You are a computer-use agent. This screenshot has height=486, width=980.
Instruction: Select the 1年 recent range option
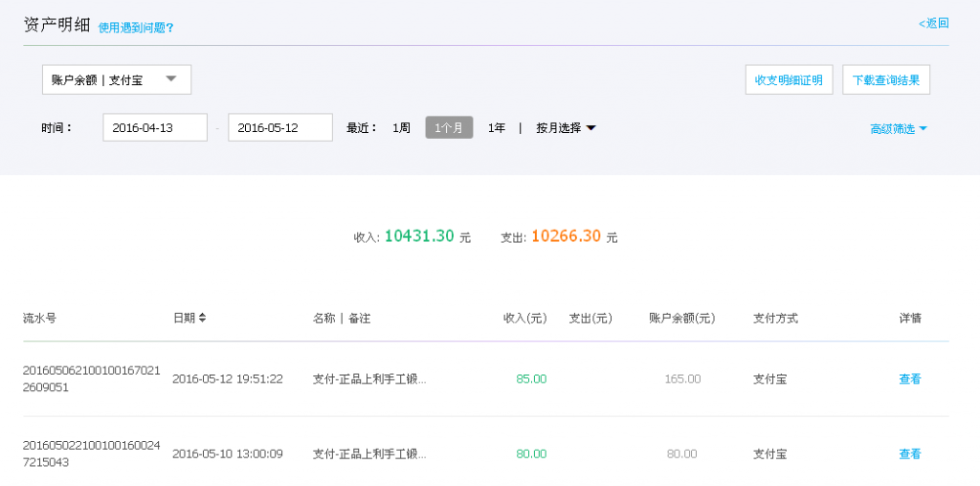pyautogui.click(x=497, y=127)
